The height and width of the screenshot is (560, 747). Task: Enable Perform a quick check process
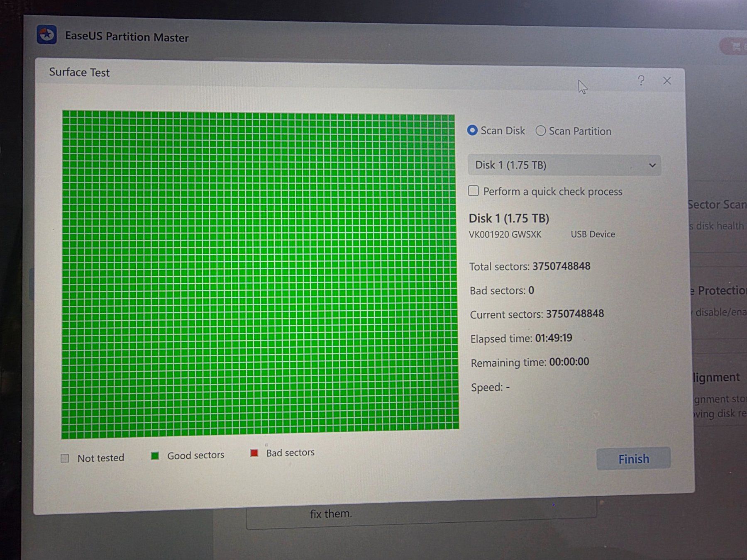[x=474, y=191]
